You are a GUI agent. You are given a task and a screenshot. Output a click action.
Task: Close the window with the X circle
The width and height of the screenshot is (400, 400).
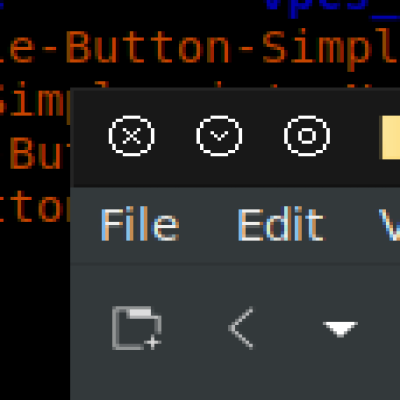(131, 136)
